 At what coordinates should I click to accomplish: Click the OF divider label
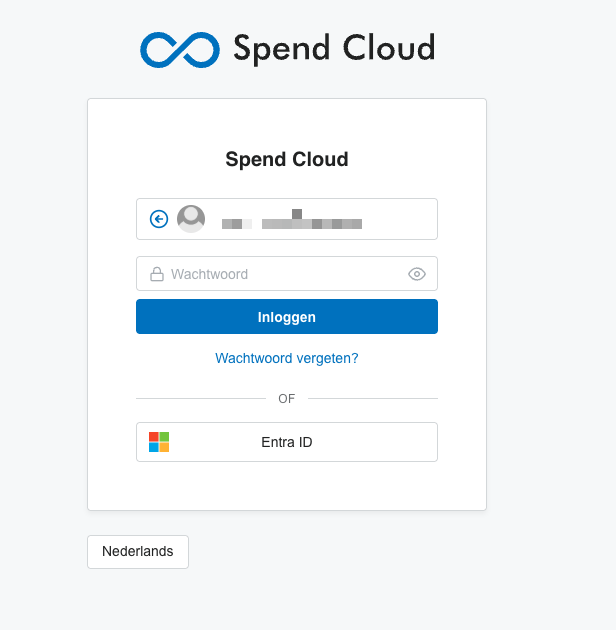287,399
